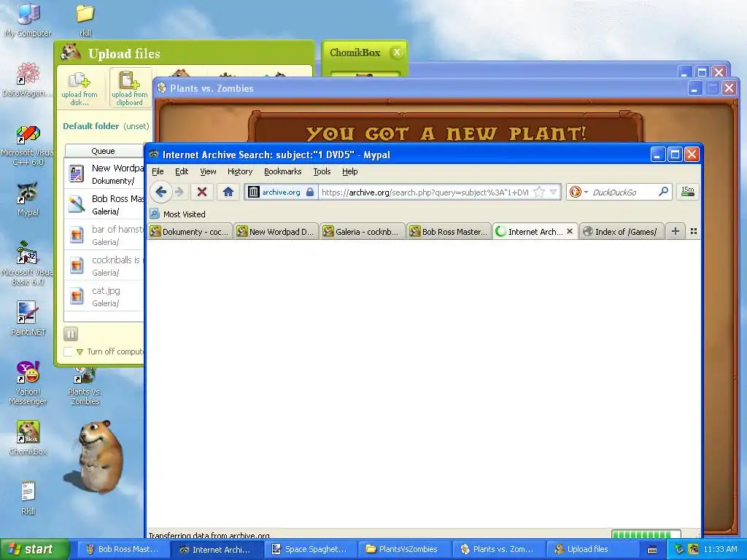Switch to the Index of /Games/ tab

pos(622,231)
